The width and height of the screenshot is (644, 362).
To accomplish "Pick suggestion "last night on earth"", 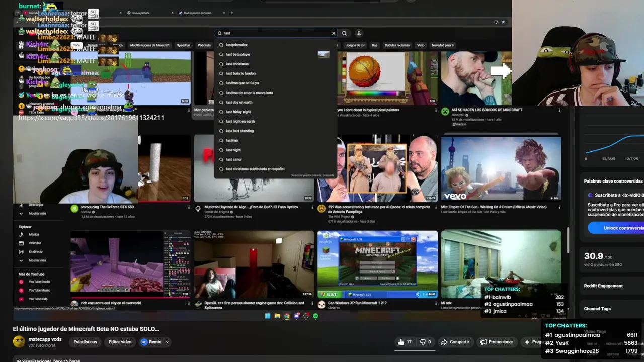I will tap(240, 121).
